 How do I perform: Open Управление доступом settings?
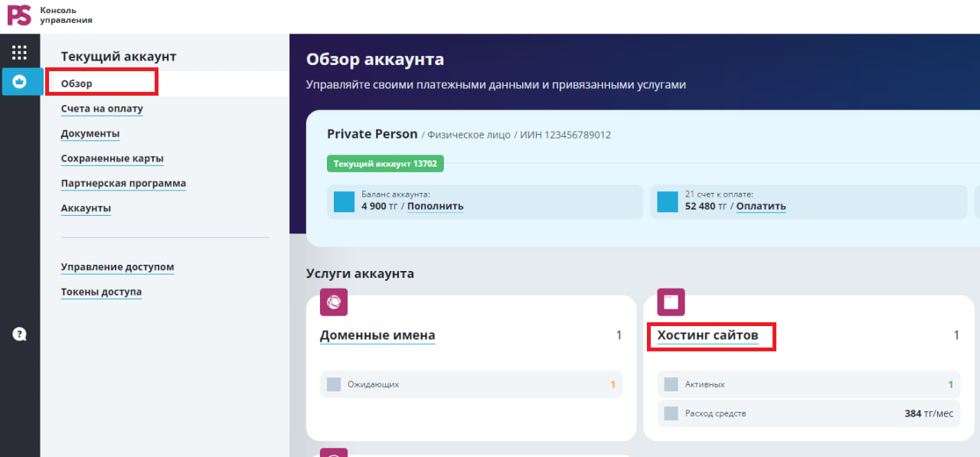tap(118, 267)
